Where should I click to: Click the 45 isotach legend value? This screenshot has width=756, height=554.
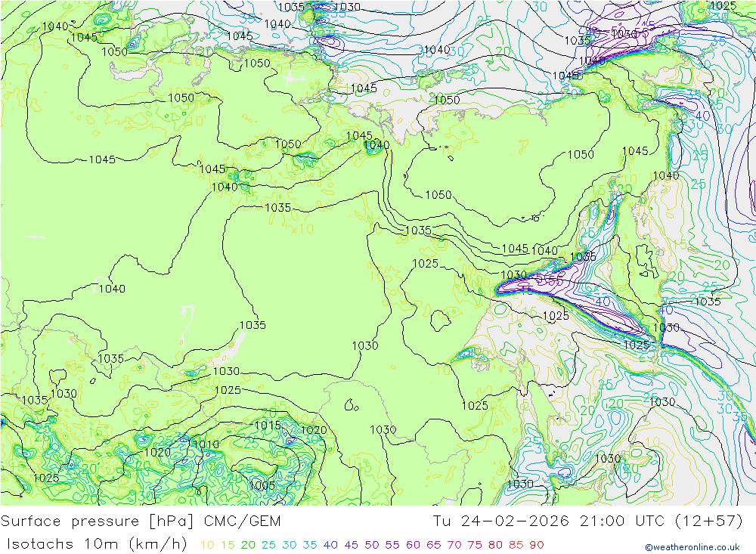352,545
